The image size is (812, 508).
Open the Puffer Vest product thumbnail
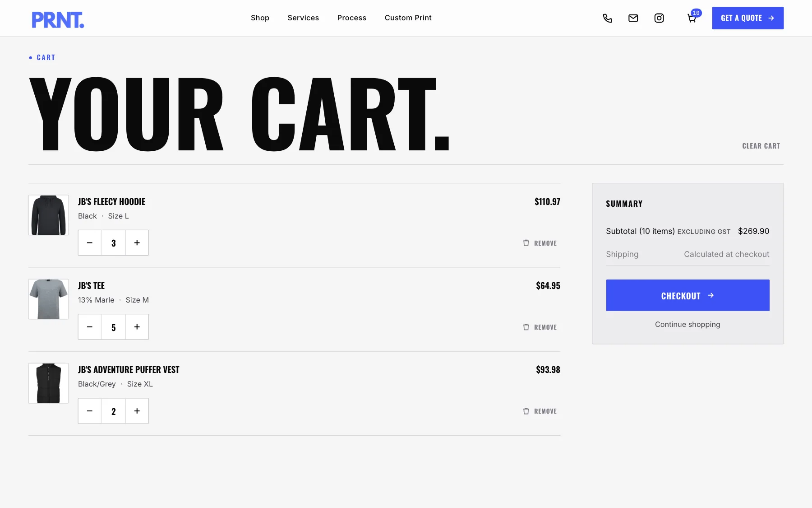coord(48,383)
